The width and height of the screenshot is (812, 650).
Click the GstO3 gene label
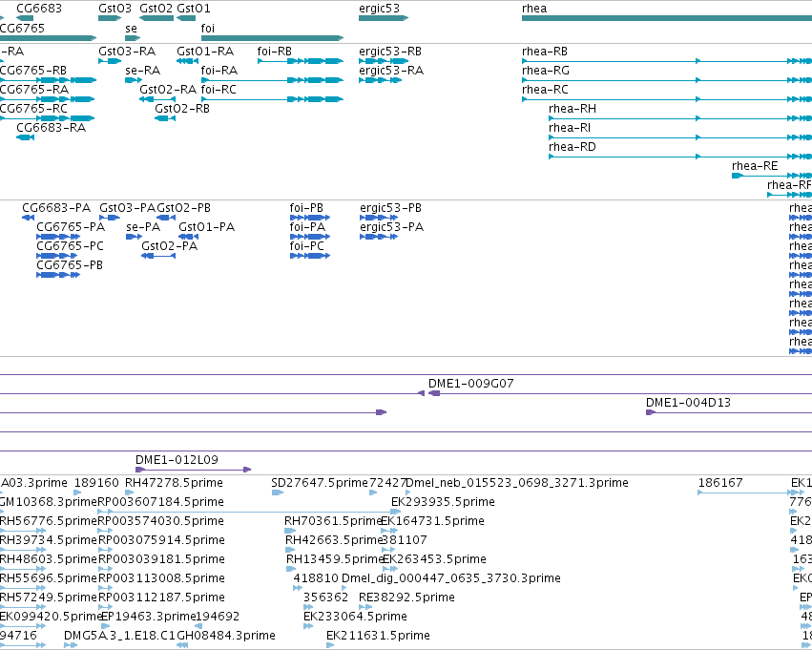coord(115,9)
